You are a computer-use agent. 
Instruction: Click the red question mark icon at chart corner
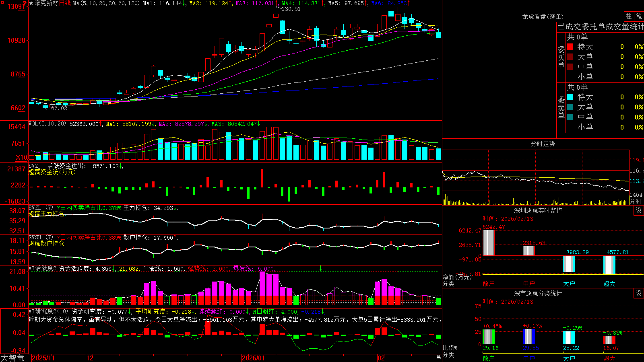[25, 4]
